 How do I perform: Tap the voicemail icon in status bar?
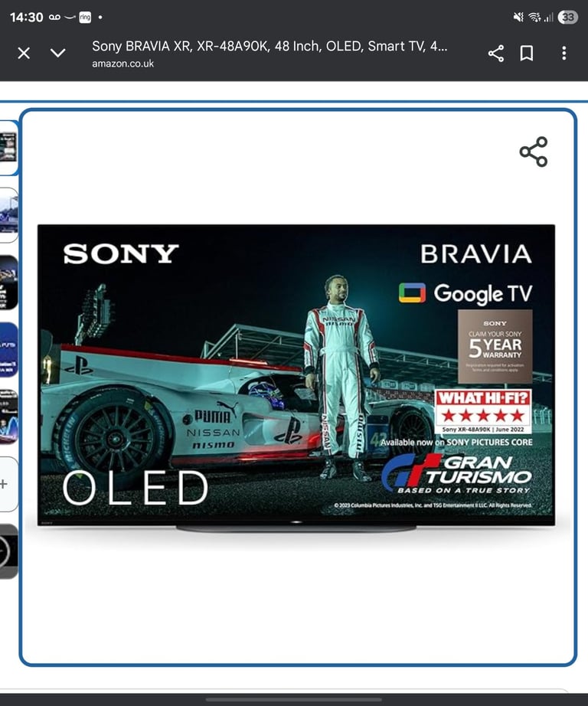coord(54,17)
